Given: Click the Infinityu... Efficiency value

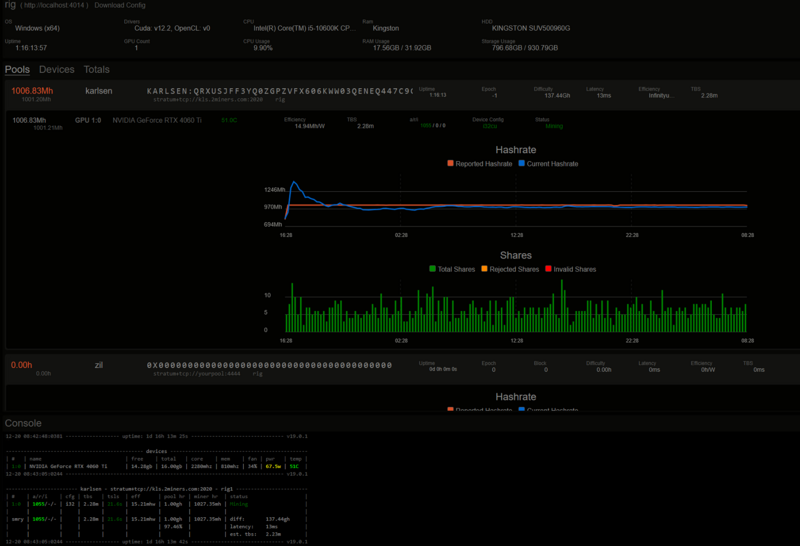Looking at the screenshot, I should click(x=661, y=95).
